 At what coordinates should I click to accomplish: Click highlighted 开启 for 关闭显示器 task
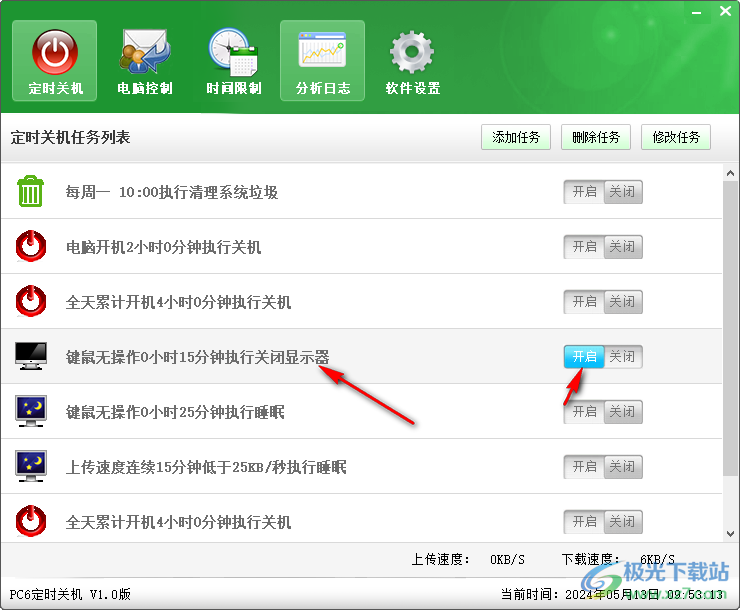tap(584, 357)
